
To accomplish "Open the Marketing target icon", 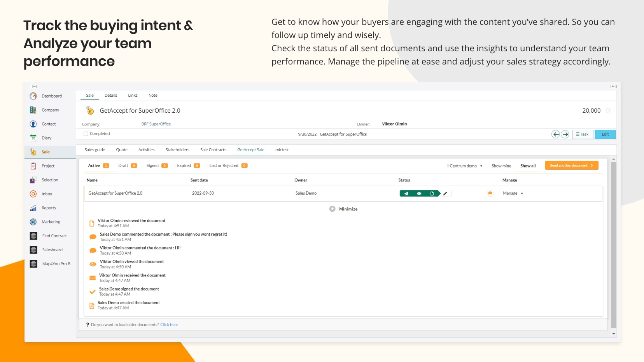I will tap(33, 222).
